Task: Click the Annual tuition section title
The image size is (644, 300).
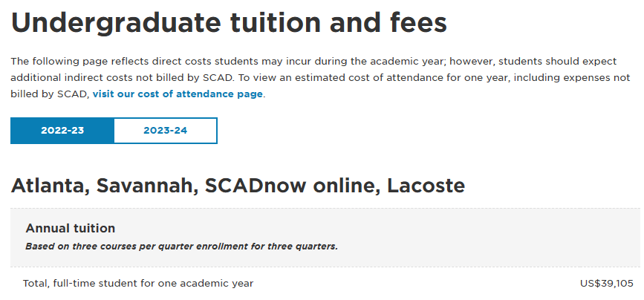Action: click(71, 228)
